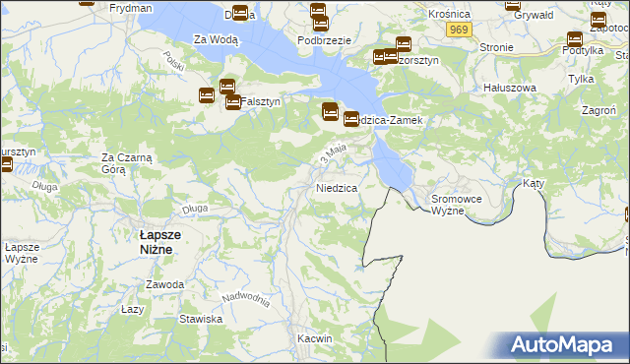Viewport: 630px width, 364px height.
Task: Click the Niedzica town label
Action: 337,188
